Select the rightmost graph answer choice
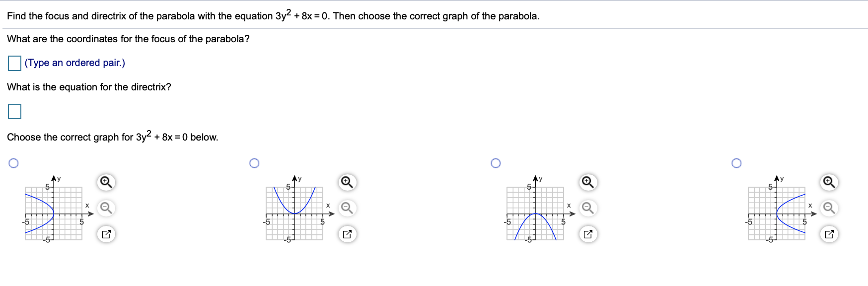The height and width of the screenshot is (286, 868). click(x=736, y=163)
